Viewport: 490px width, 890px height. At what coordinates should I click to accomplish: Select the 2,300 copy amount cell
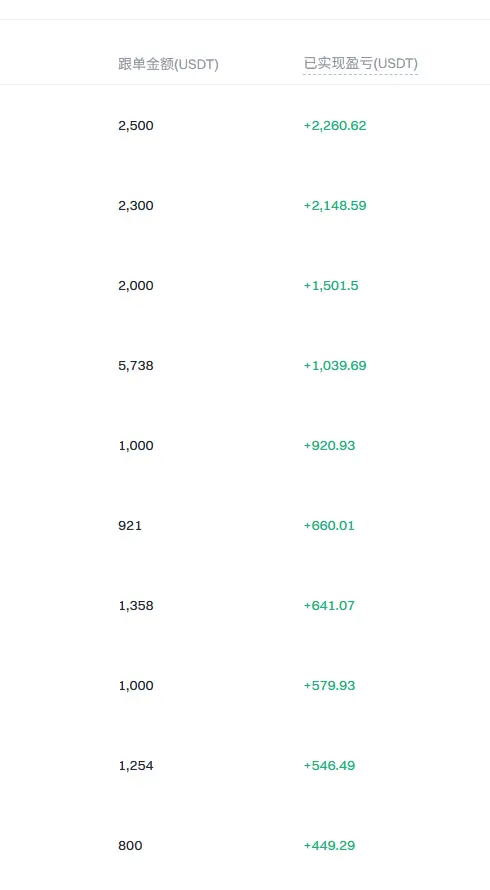point(136,205)
